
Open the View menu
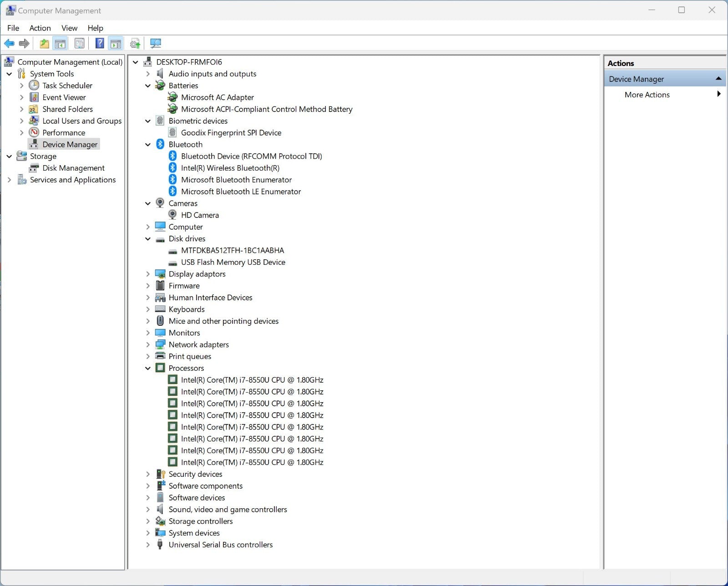tap(70, 28)
